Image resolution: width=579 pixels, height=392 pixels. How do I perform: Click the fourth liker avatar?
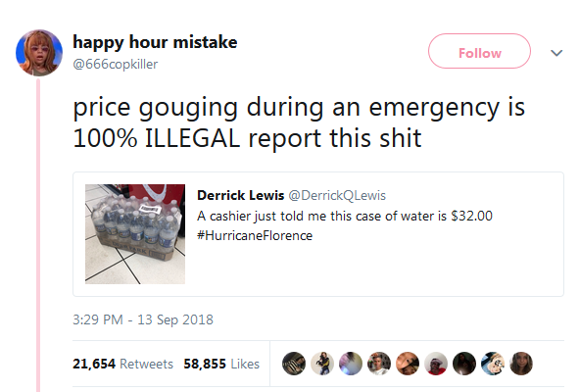379,364
